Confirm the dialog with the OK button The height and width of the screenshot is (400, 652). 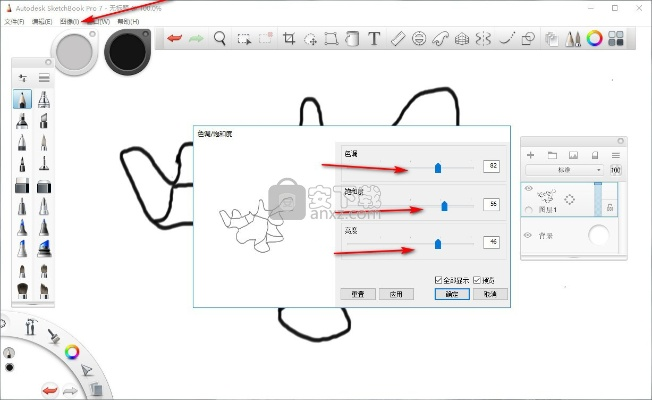point(452,294)
